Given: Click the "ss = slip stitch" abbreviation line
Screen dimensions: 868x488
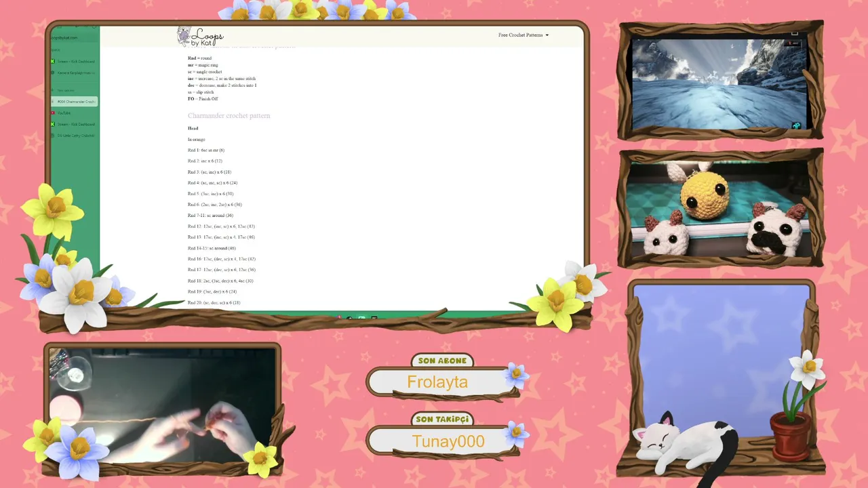Looking at the screenshot, I should tap(201, 92).
